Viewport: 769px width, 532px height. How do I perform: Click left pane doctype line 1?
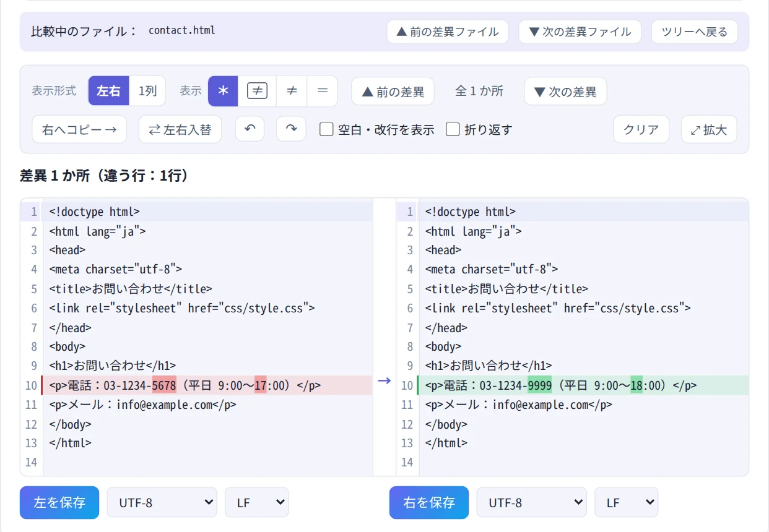pos(207,212)
